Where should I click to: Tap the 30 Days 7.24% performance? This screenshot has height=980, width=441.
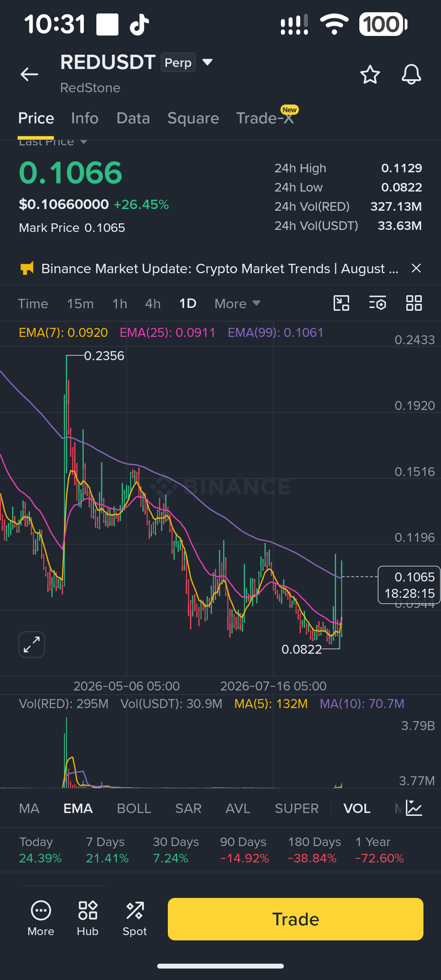point(176,850)
